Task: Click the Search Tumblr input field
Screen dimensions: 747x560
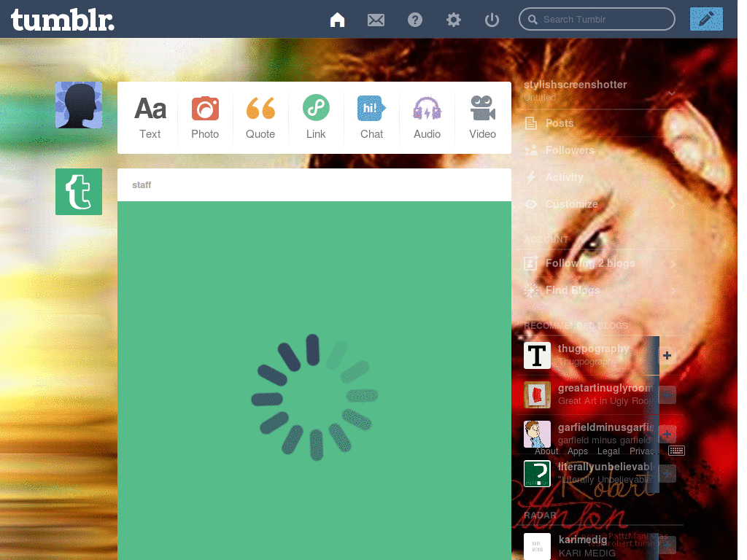Action: coord(597,19)
